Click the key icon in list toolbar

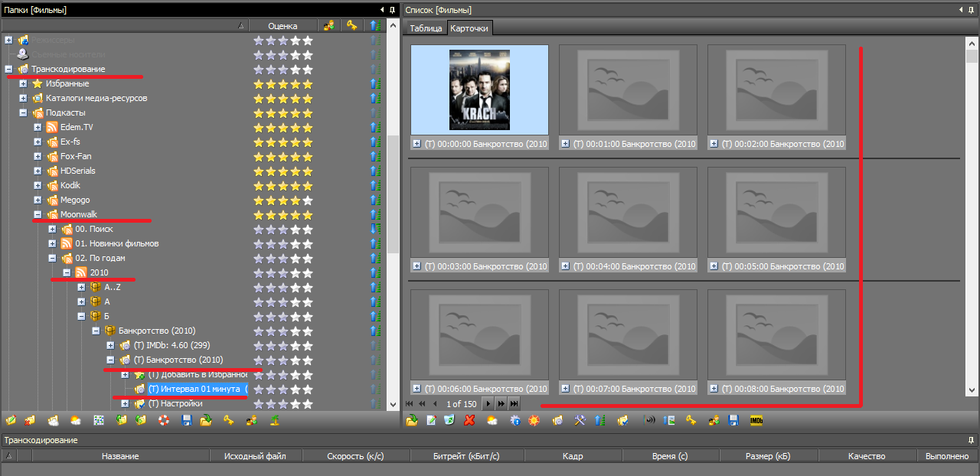[x=691, y=420]
